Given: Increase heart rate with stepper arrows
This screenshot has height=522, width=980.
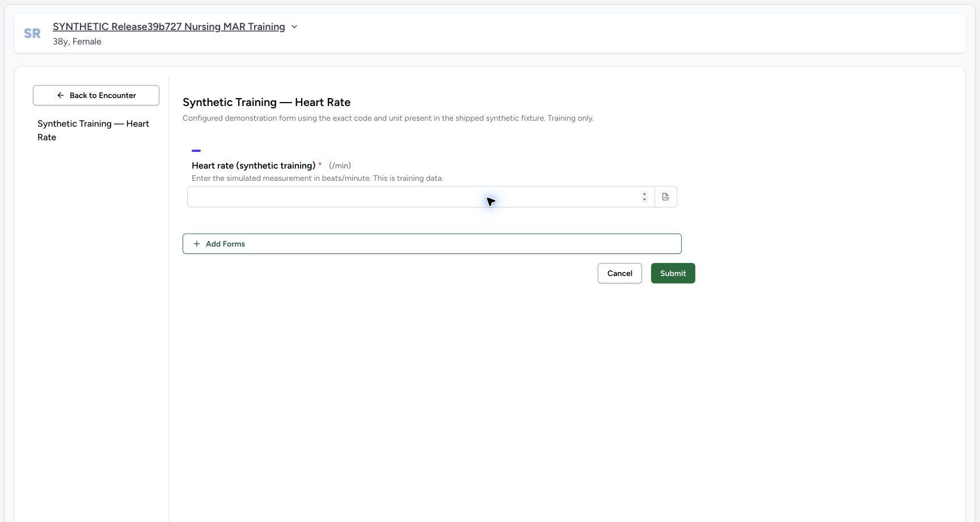Looking at the screenshot, I should point(644,194).
